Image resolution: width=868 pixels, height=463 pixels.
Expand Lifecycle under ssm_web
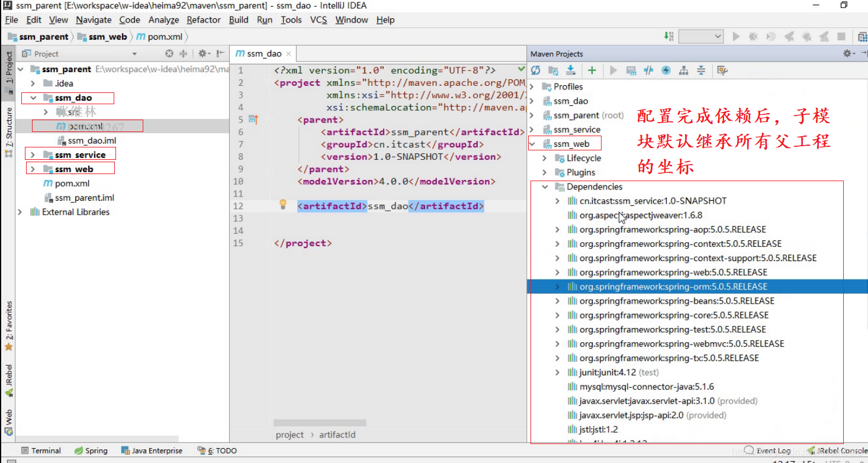pyautogui.click(x=545, y=158)
